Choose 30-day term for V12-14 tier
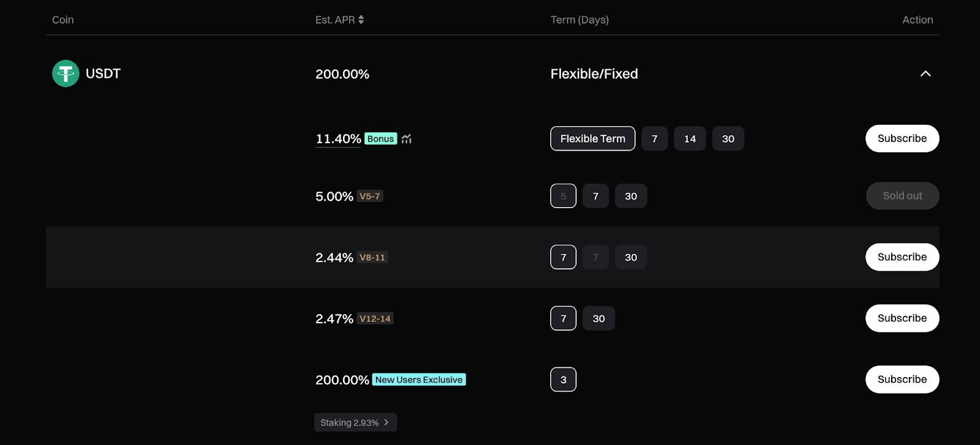Screen dimensions: 980x445 598,318
